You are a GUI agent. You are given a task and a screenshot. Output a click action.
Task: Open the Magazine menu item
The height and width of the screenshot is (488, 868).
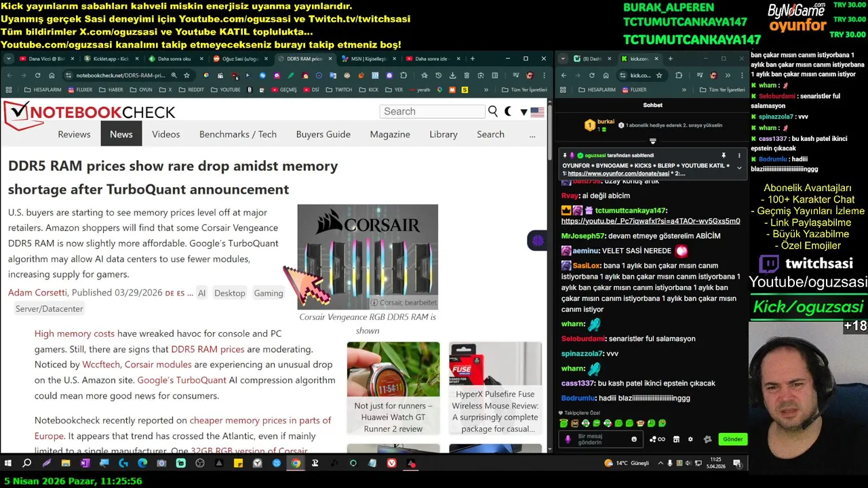click(x=390, y=134)
